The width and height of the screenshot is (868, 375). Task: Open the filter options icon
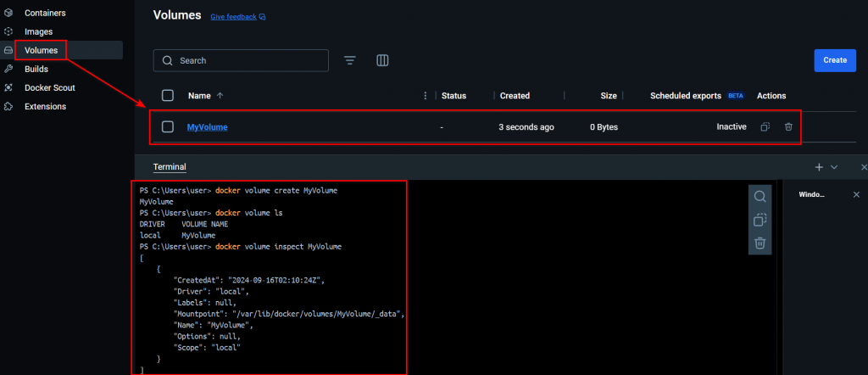point(349,60)
